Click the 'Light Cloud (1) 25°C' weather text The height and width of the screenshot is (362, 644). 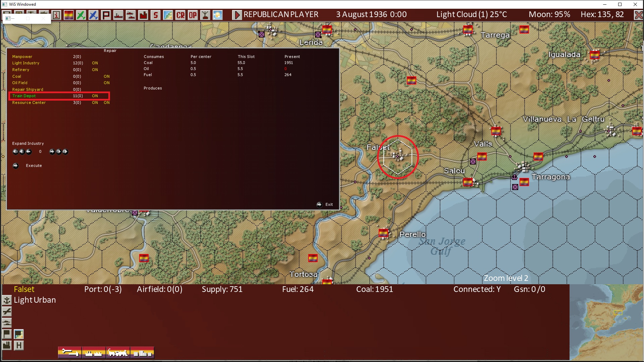(x=472, y=15)
